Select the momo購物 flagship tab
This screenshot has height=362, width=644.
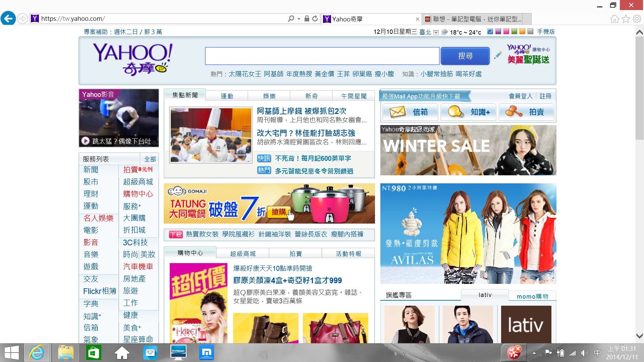point(532,296)
